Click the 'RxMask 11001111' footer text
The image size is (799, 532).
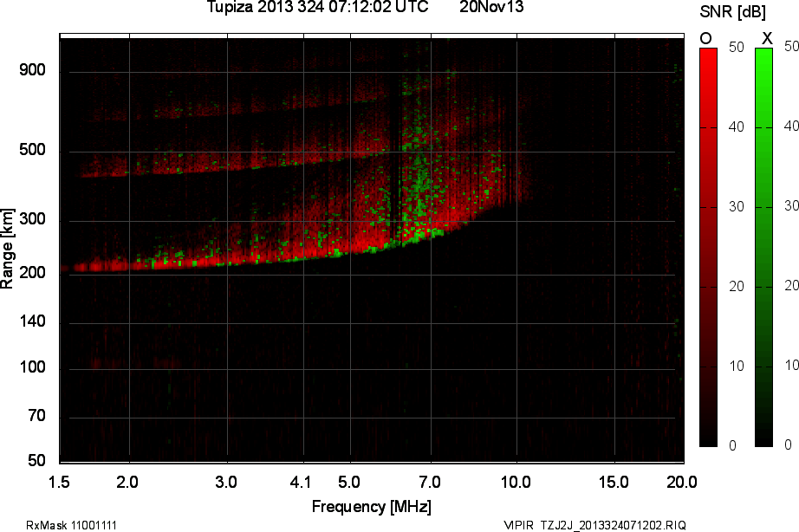pyautogui.click(x=71, y=525)
